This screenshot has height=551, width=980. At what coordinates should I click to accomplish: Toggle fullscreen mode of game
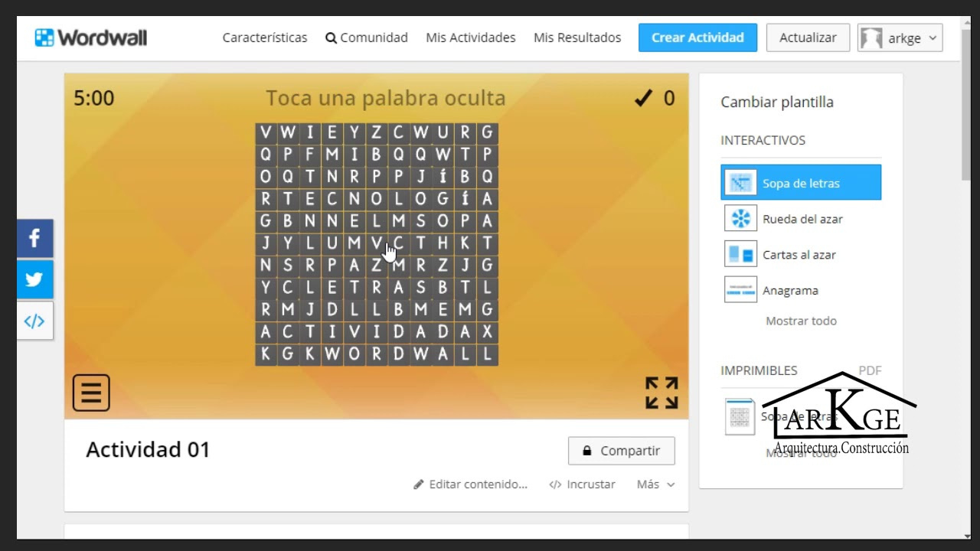coord(661,393)
